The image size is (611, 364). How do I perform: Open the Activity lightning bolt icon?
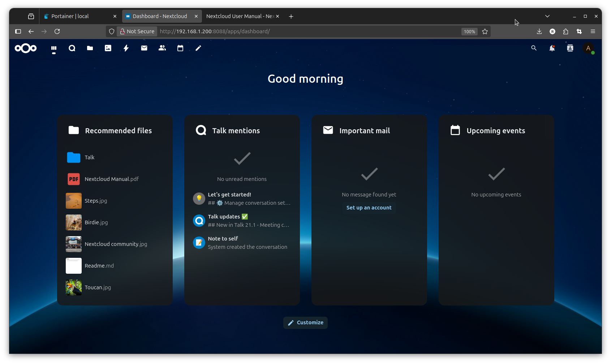[126, 48]
